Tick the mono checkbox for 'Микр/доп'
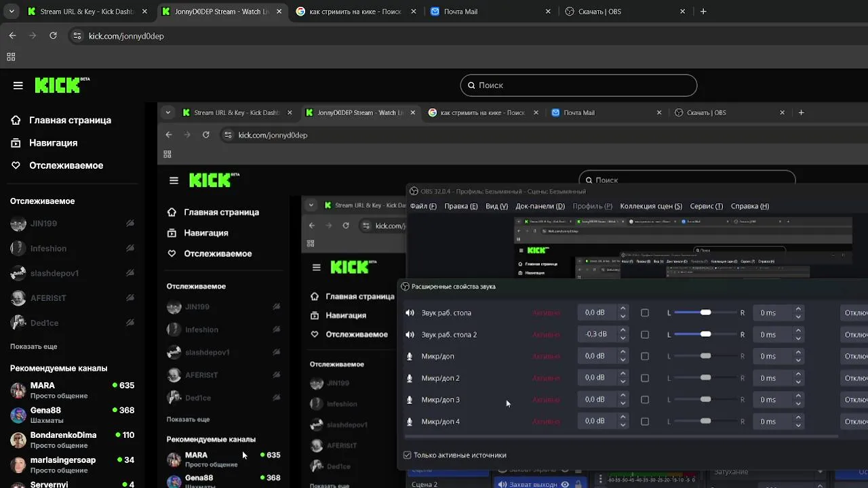 [645, 357]
